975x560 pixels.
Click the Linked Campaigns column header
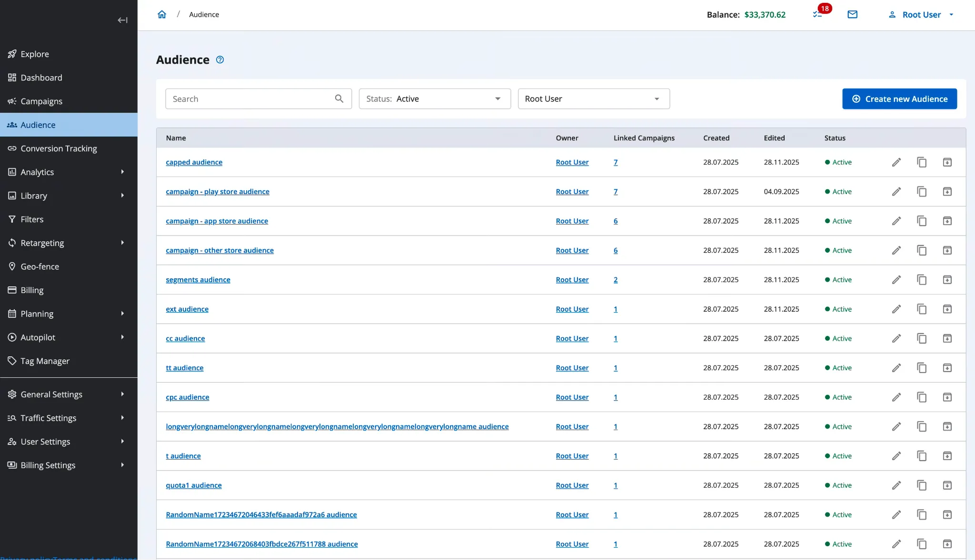644,138
